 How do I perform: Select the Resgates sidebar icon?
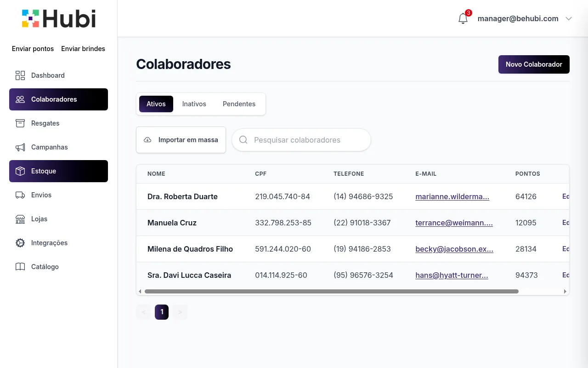(x=20, y=123)
